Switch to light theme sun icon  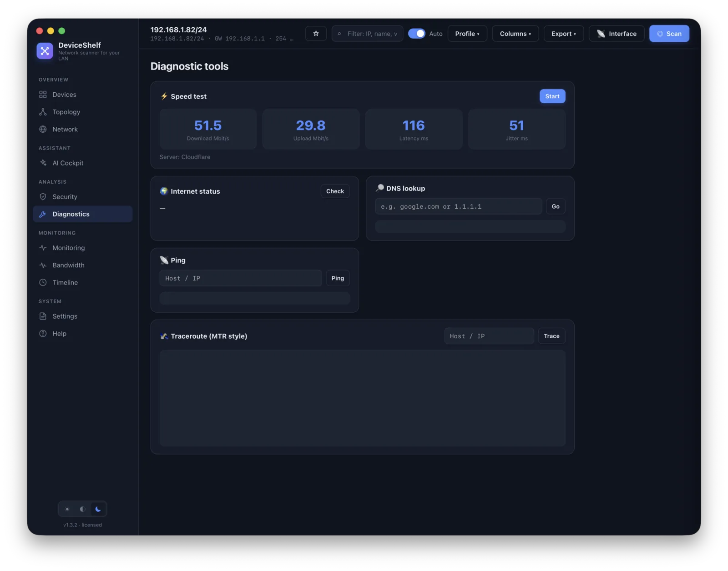(x=67, y=509)
